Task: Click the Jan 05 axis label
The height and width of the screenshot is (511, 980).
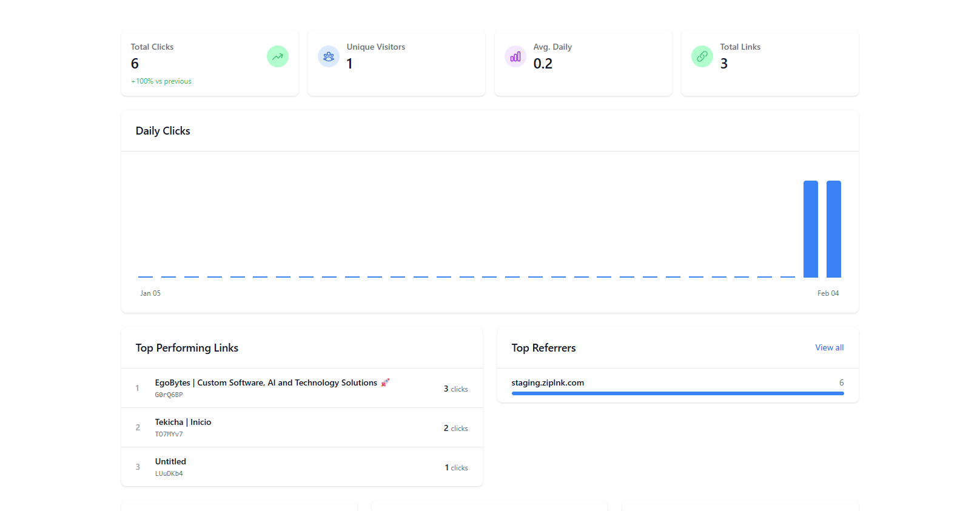Action: click(x=150, y=293)
